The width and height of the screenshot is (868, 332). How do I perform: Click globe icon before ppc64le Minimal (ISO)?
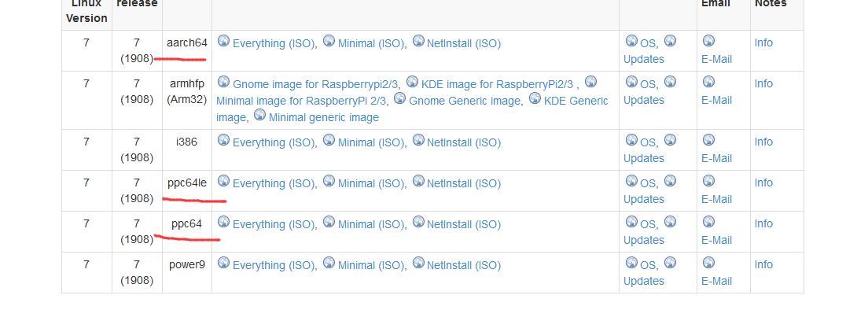329,181
